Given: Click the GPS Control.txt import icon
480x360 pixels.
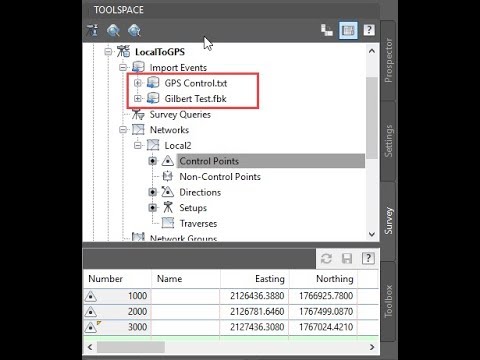Looking at the screenshot, I should pyautogui.click(x=153, y=83).
